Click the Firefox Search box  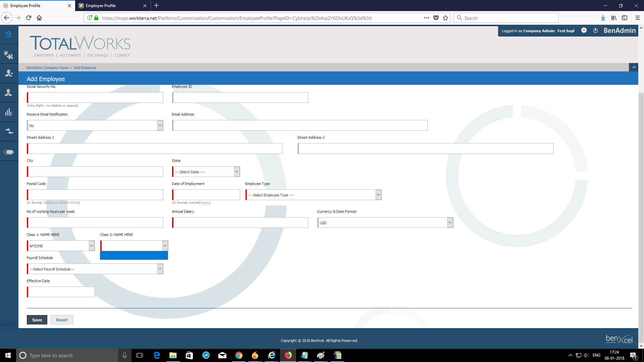(x=506, y=18)
